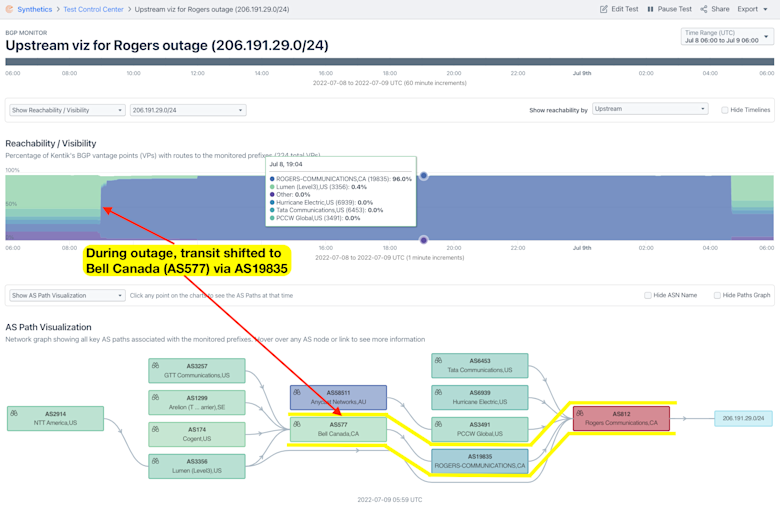The image size is (780, 508).
Task: Go to Test Control Center breadcrumb
Action: (93, 9)
